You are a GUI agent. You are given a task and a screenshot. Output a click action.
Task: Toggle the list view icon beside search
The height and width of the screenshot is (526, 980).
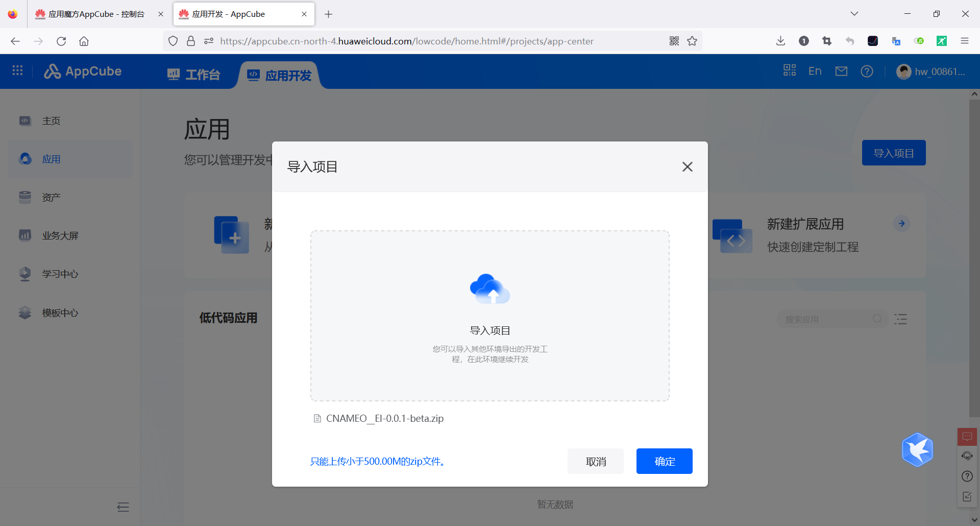(901, 319)
